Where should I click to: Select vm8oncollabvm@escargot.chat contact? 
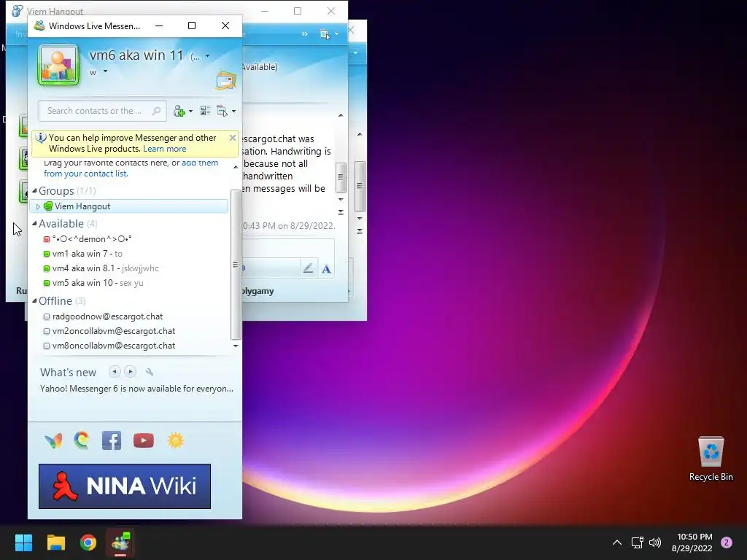click(113, 346)
